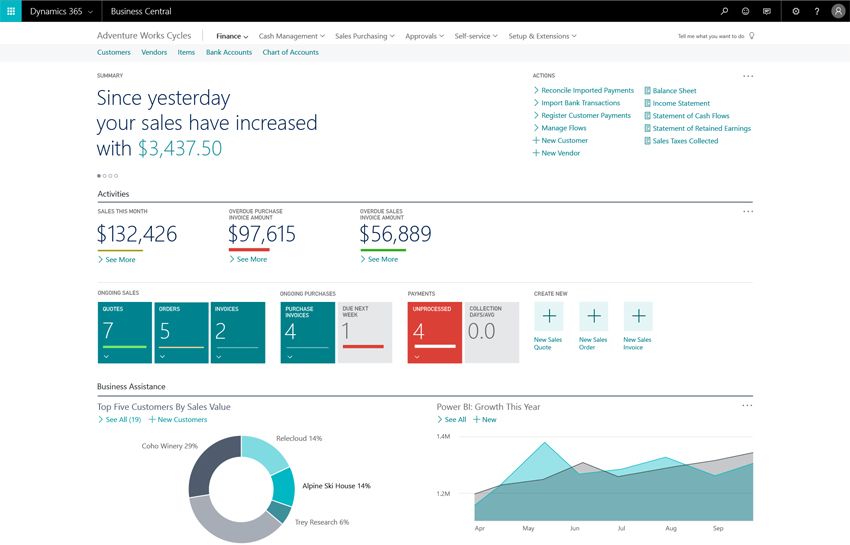Open the Actions section ellipsis menu

tap(748, 76)
